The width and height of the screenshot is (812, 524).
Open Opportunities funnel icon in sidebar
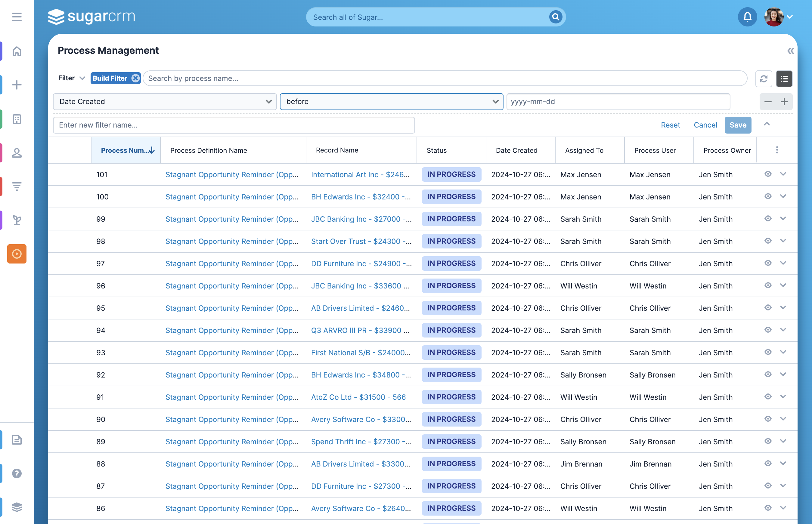pos(17,186)
